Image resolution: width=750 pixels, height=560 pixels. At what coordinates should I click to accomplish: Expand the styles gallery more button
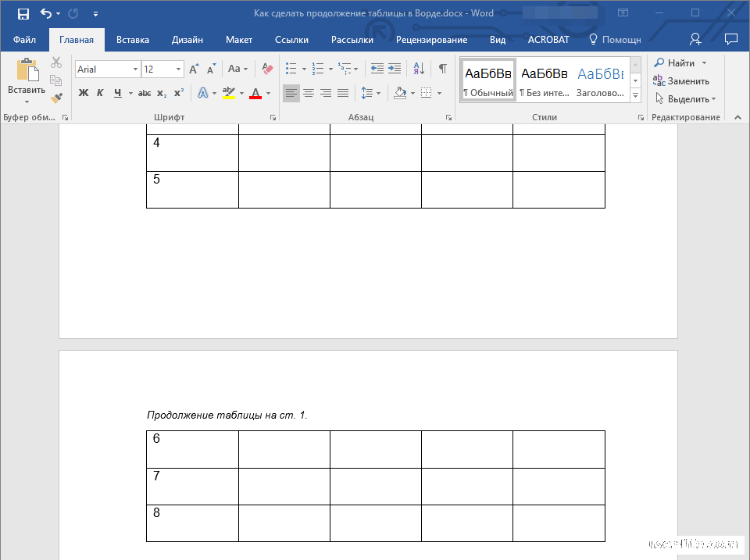(635, 95)
